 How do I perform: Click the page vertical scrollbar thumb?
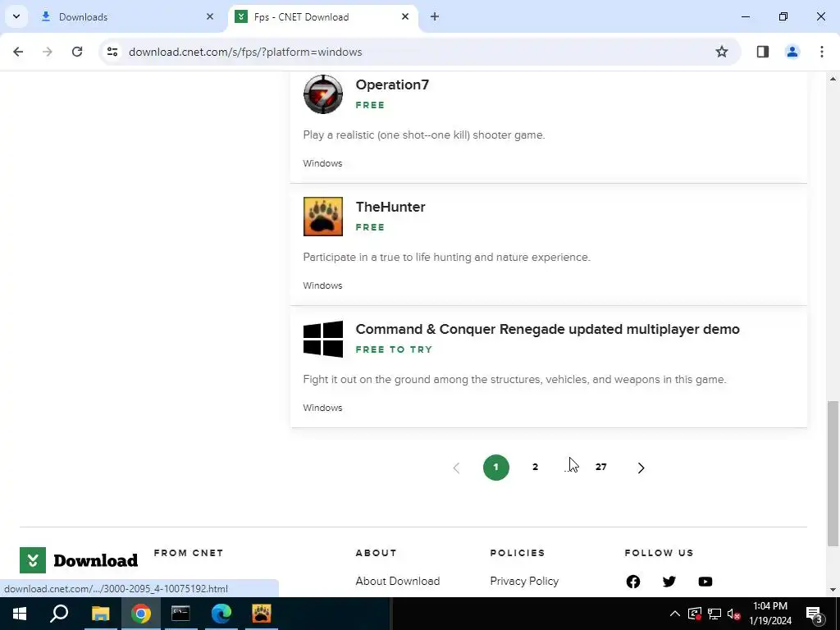tap(833, 473)
